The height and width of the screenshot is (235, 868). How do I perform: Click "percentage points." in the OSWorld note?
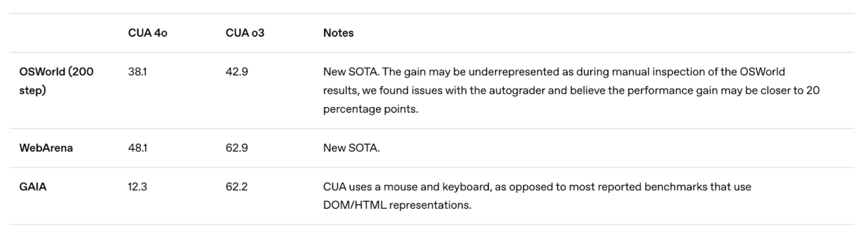[x=370, y=109]
